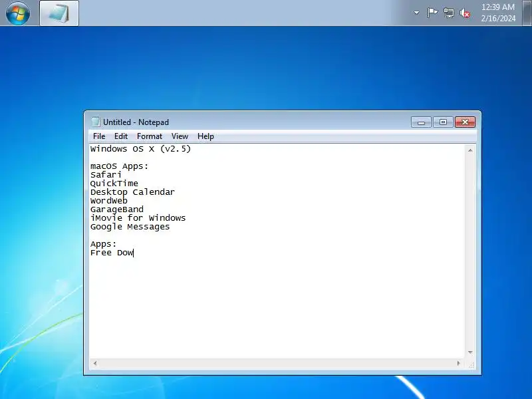Click the 'Free Dow' line
Viewport: 532px width, 399px height.
click(x=112, y=253)
